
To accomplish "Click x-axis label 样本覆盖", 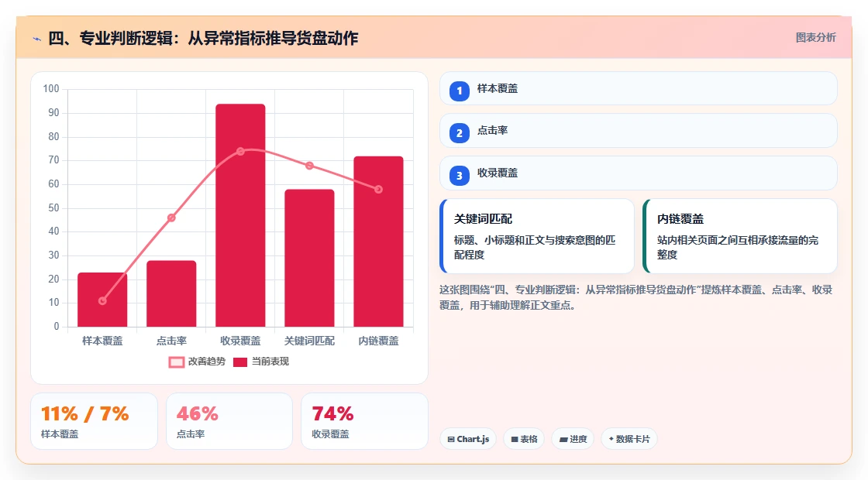I will pos(102,341).
